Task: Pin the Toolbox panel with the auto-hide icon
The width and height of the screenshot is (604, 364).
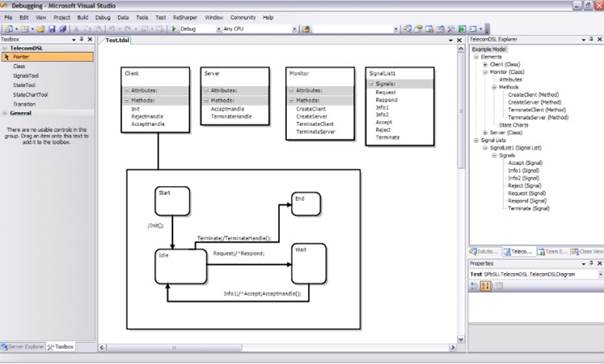Action: 82,39
